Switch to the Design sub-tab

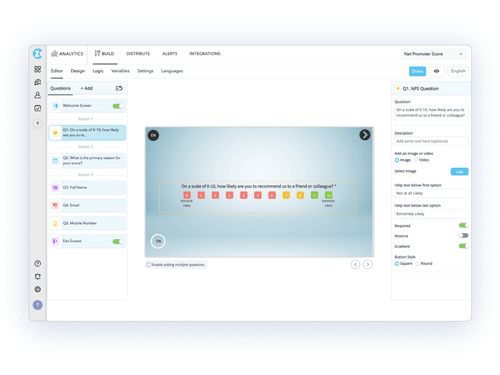[78, 71]
